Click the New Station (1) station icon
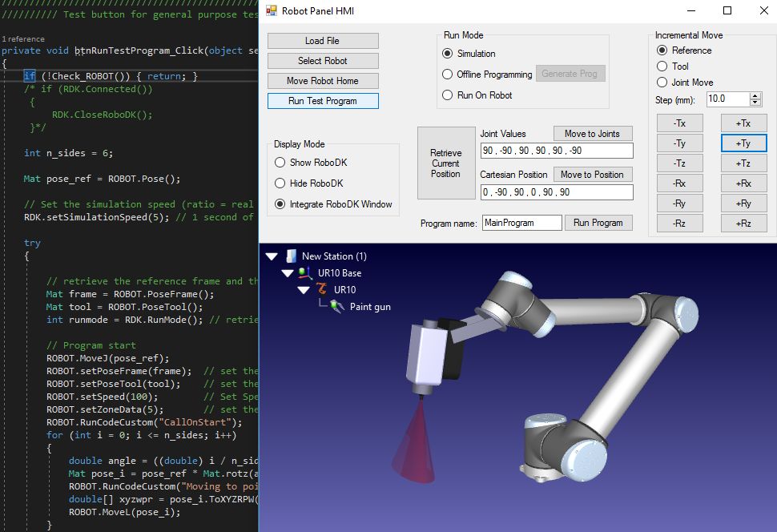 tap(292, 256)
